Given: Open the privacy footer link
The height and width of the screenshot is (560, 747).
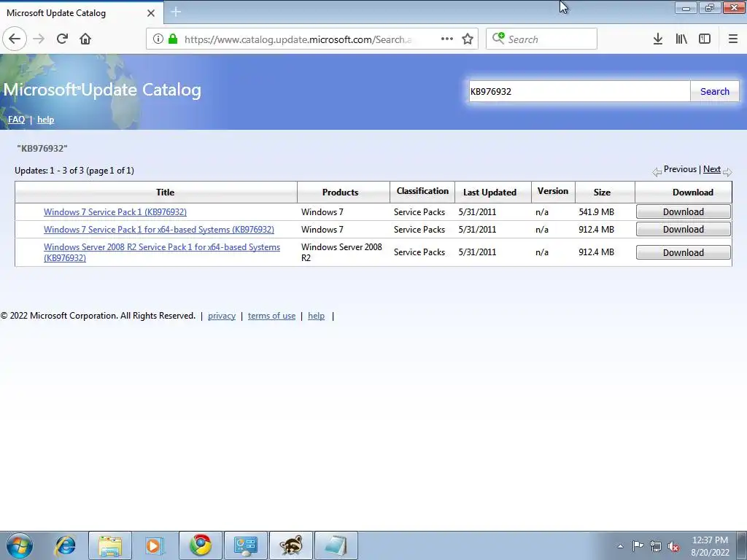Looking at the screenshot, I should [222, 316].
